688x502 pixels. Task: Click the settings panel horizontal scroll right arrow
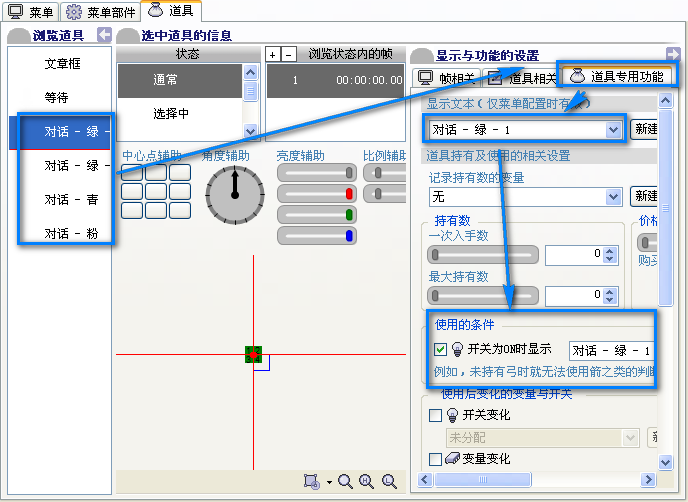[648, 479]
